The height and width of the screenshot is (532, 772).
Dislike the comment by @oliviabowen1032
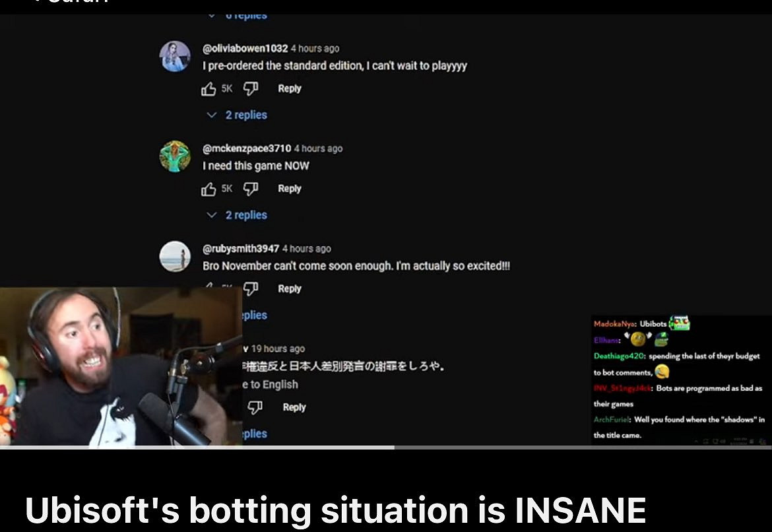click(251, 88)
